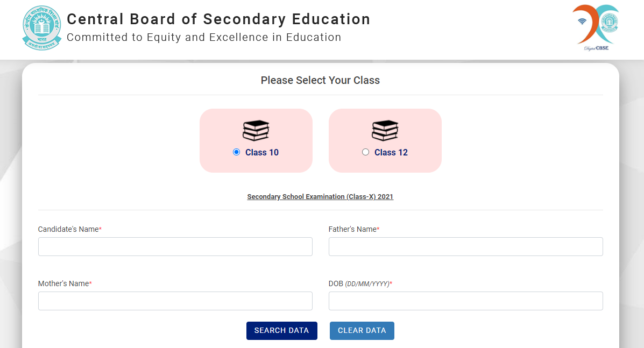644x348 pixels.
Task: Click the Central Board of Secondary Education title
Action: click(218, 19)
